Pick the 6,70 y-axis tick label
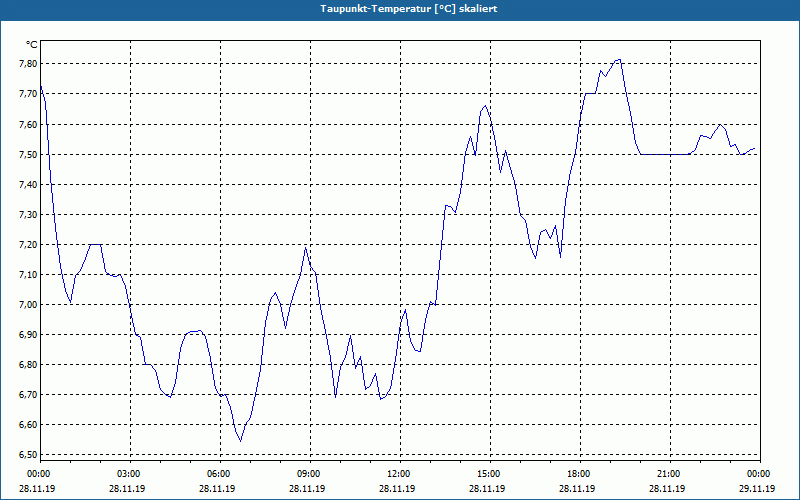This screenshot has height=500, width=800. (x=29, y=395)
